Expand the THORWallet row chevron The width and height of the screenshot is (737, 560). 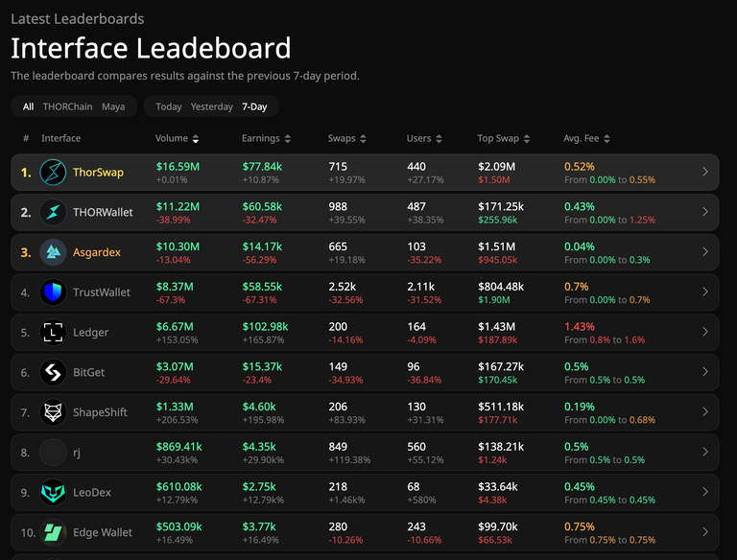[705, 212]
